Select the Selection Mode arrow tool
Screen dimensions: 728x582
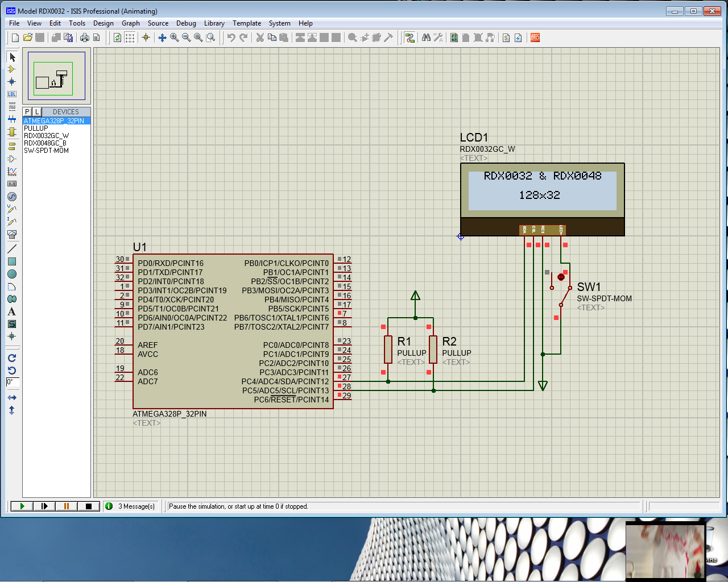coord(12,57)
